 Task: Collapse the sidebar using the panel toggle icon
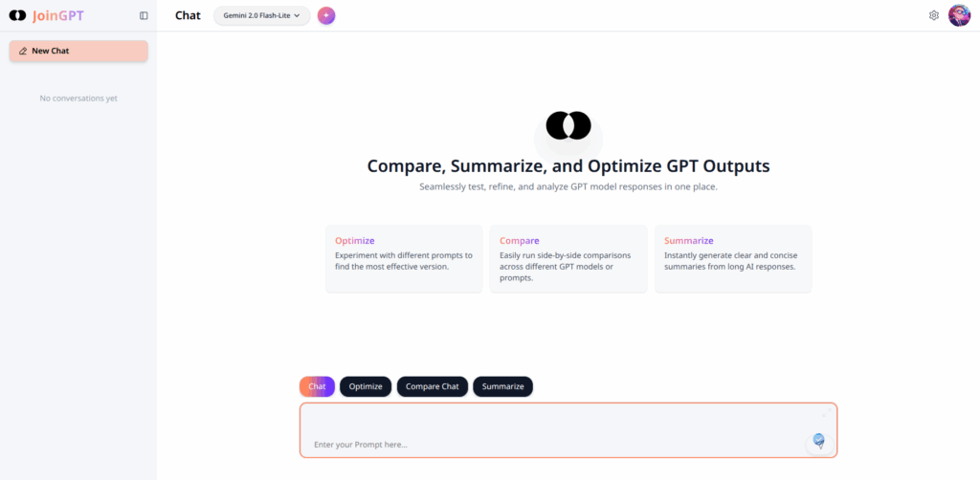[144, 15]
